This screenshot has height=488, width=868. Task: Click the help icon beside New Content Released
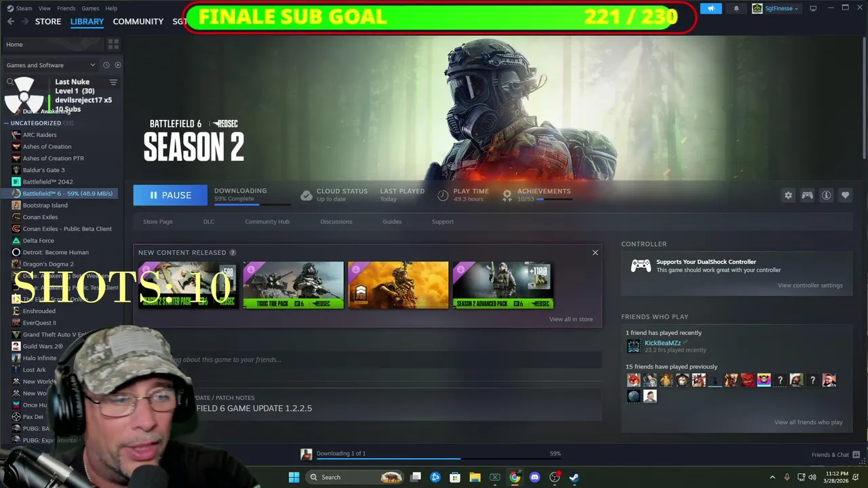tap(233, 252)
